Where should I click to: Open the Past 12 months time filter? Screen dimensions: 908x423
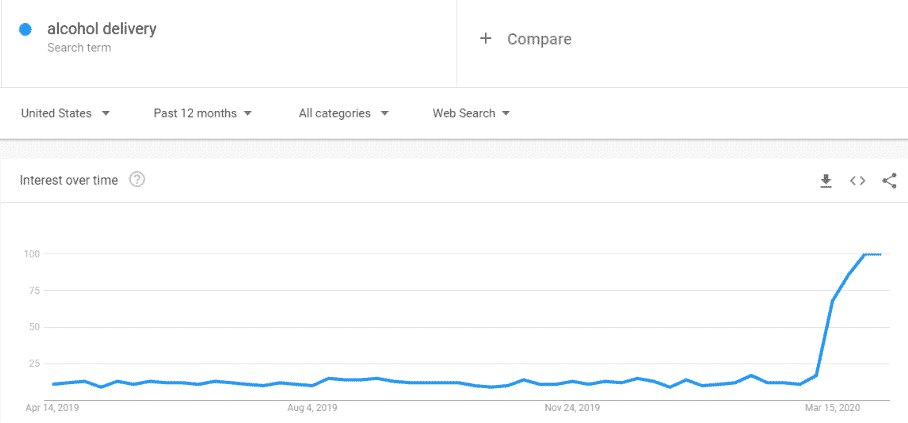[x=203, y=114]
